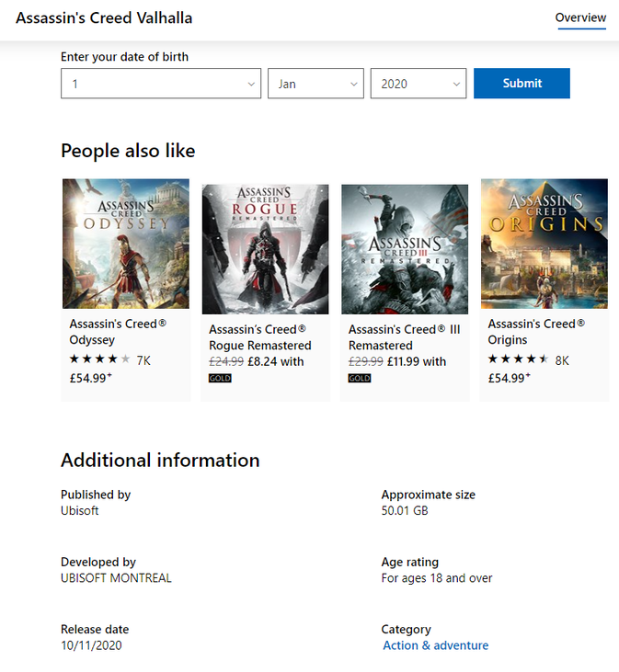619x672 pixels.
Task: Click the GOLD badge under Rogue Remastered
Action: [220, 378]
